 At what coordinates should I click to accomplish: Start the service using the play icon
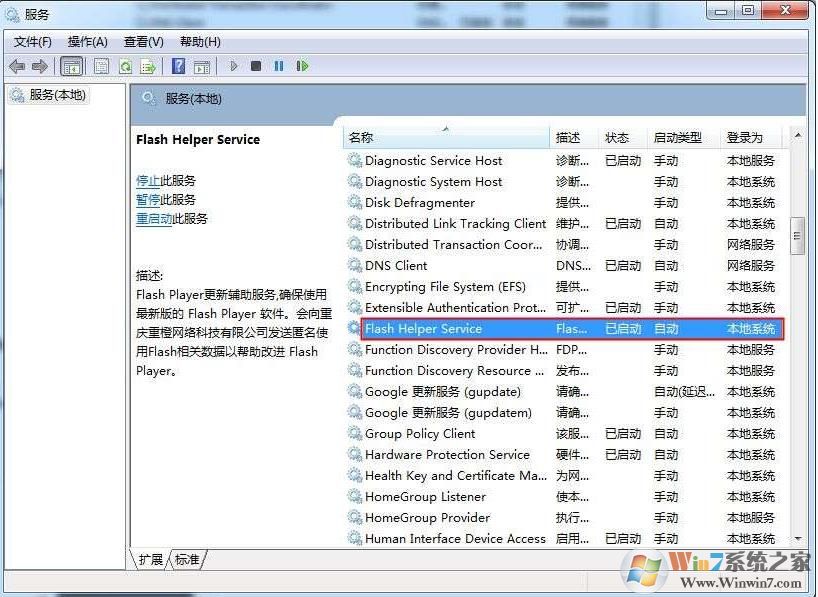pyautogui.click(x=232, y=66)
